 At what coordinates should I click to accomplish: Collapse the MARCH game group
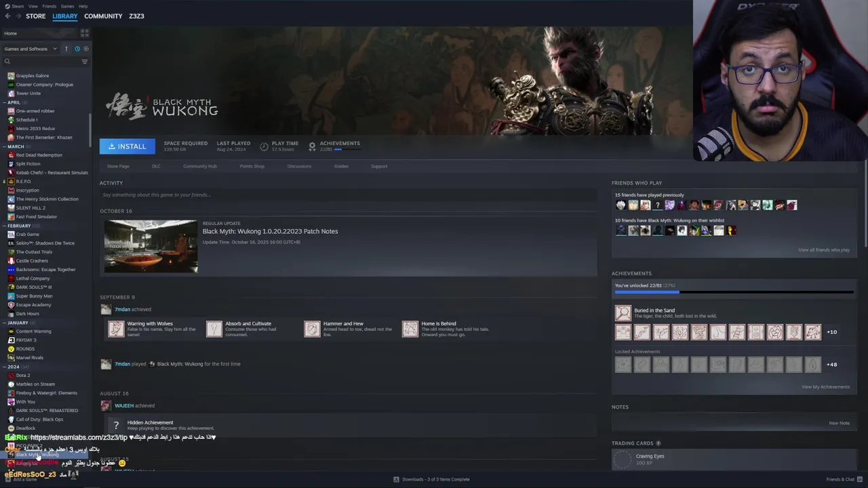pyautogui.click(x=15, y=146)
